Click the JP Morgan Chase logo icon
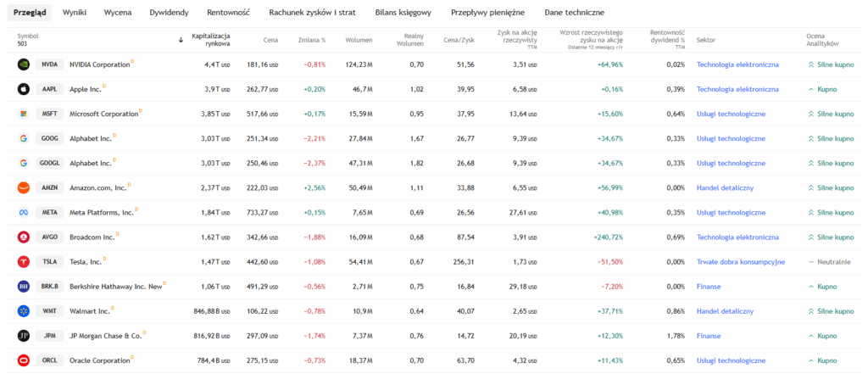Image resolution: width=868 pixels, height=374 pixels. pos(24,335)
